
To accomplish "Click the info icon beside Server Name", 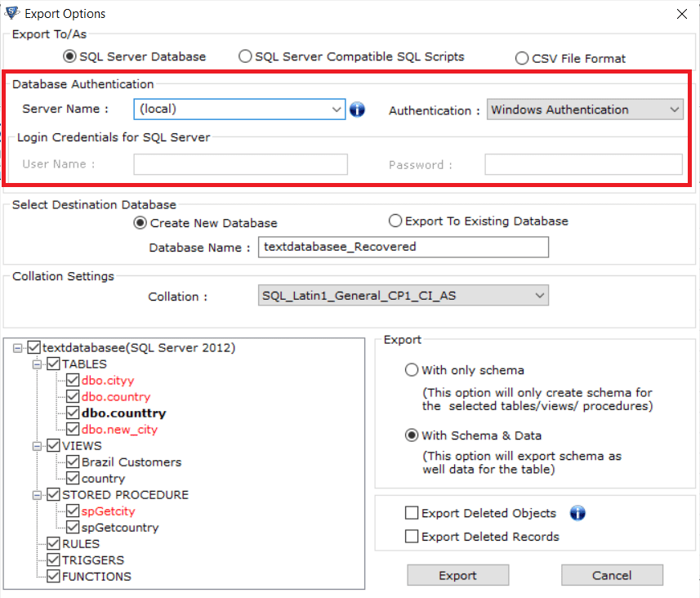I will point(357,109).
